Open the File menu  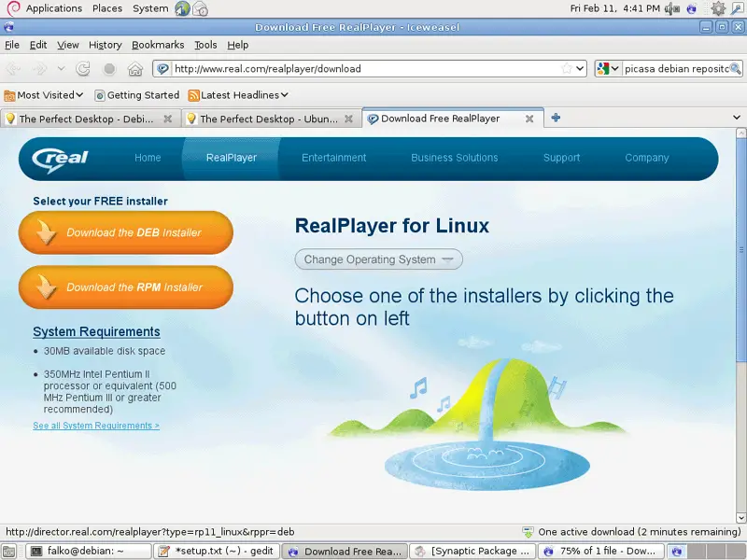(x=12, y=45)
